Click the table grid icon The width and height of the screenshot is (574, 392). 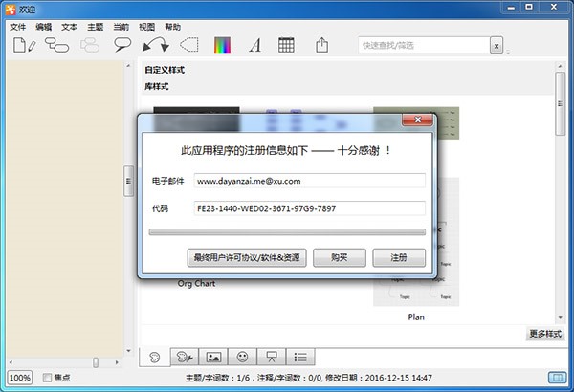coord(286,45)
